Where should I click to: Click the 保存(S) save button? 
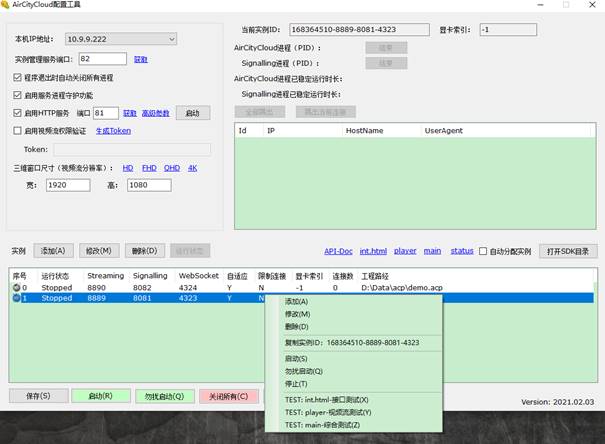39,396
